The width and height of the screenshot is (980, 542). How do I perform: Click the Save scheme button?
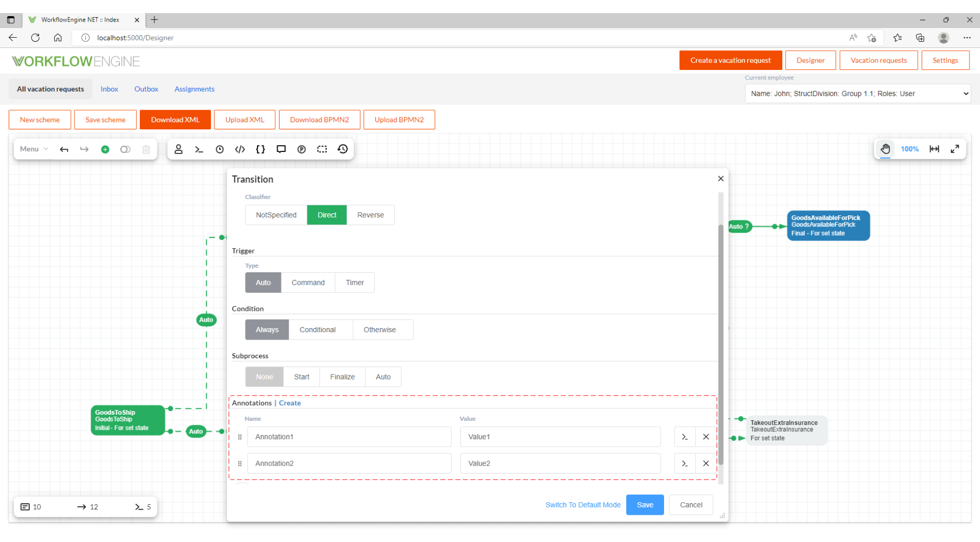click(x=106, y=120)
